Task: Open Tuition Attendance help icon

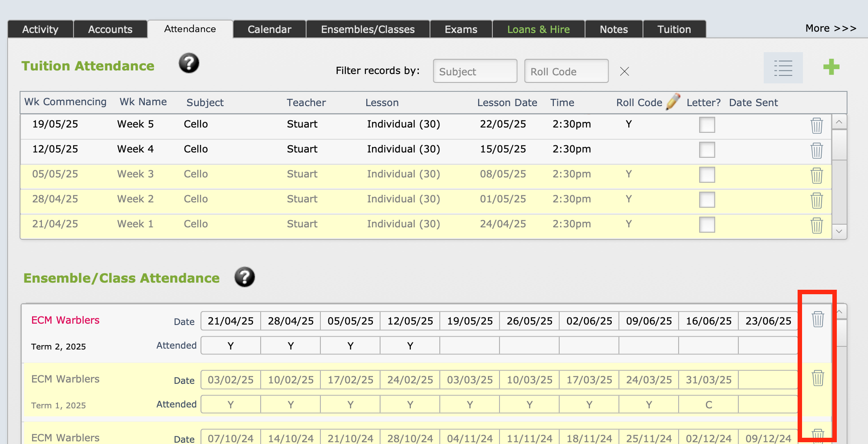Action: tap(189, 63)
